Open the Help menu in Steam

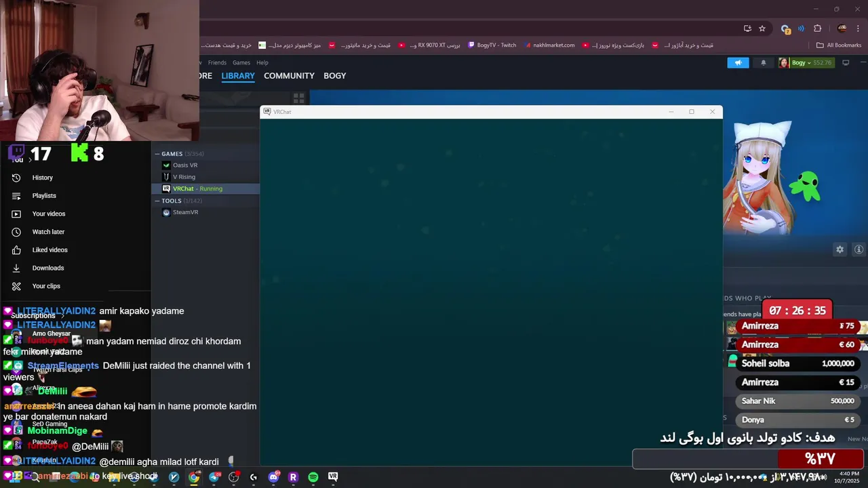click(x=262, y=63)
